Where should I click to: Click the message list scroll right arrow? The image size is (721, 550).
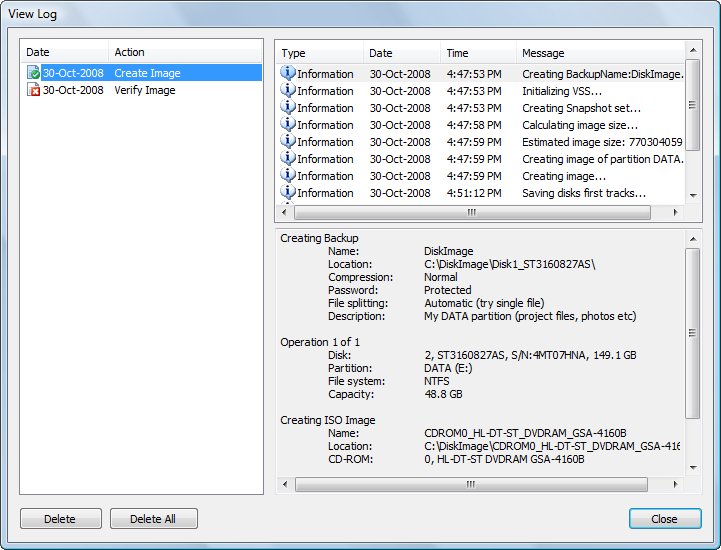tap(675, 212)
